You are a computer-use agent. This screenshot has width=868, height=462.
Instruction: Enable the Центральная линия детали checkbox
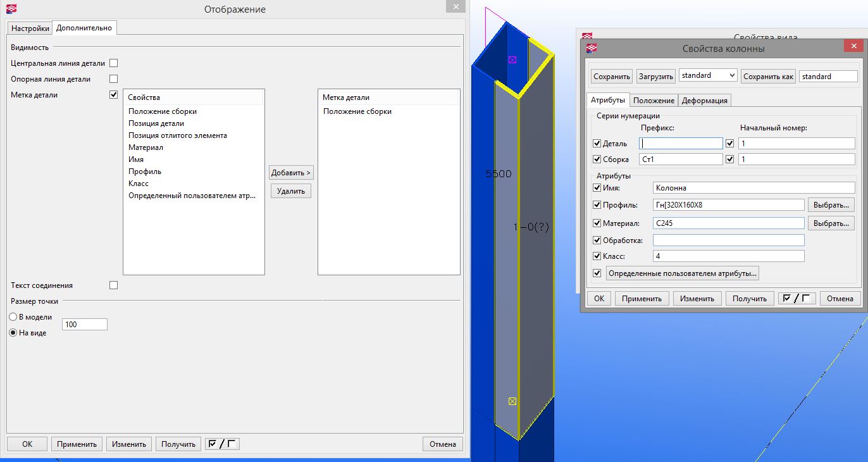tap(114, 63)
